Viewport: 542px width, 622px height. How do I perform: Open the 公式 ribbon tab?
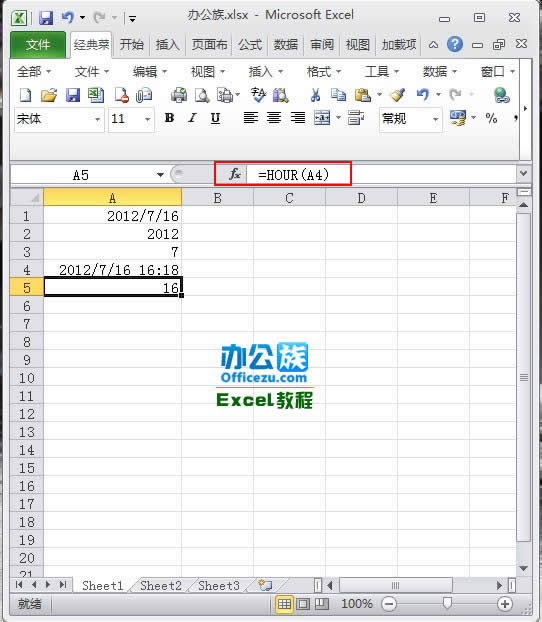point(250,45)
